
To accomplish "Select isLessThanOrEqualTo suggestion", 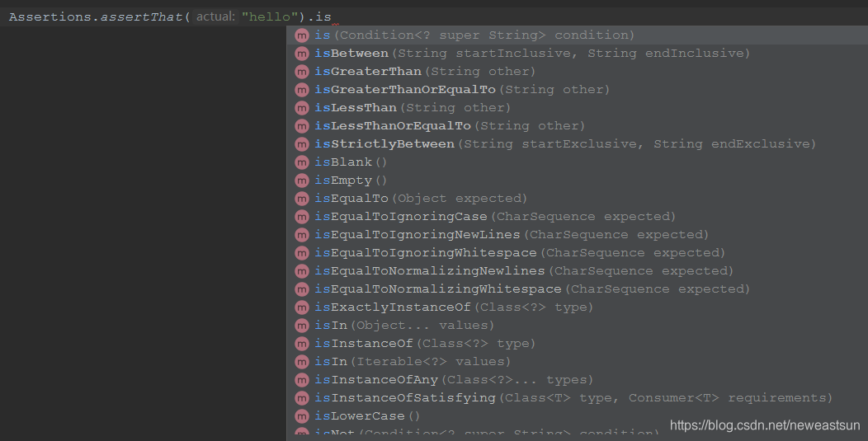I will pyautogui.click(x=578, y=126).
